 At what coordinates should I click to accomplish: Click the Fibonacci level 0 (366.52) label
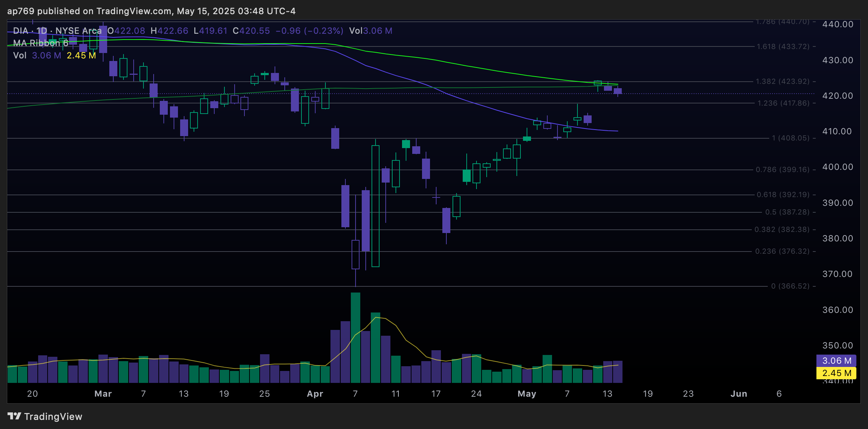click(x=790, y=286)
